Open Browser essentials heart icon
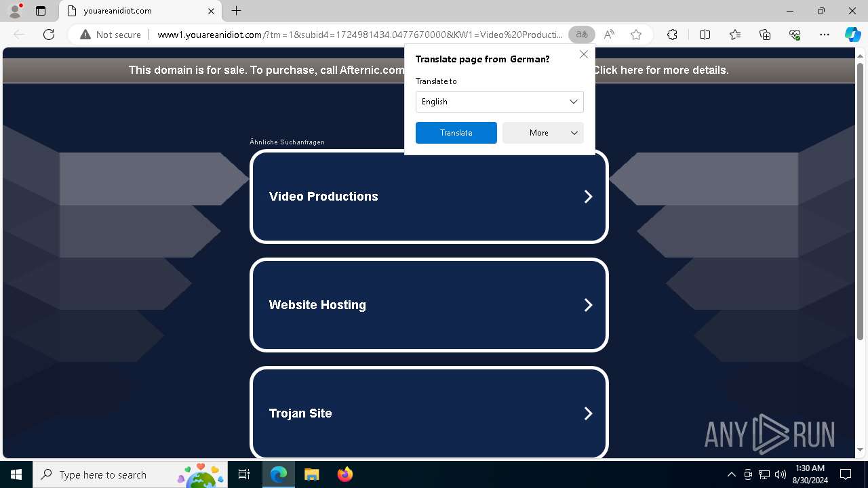The image size is (868, 488). (795, 35)
